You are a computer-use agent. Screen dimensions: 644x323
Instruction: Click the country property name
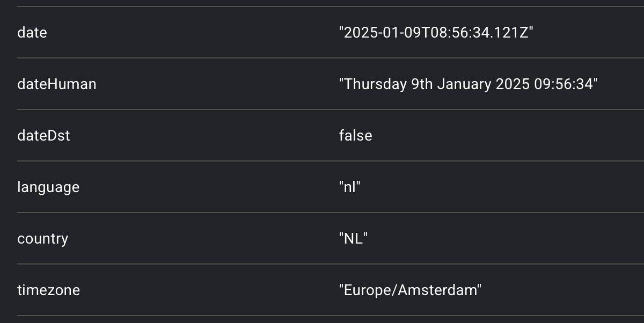(43, 239)
